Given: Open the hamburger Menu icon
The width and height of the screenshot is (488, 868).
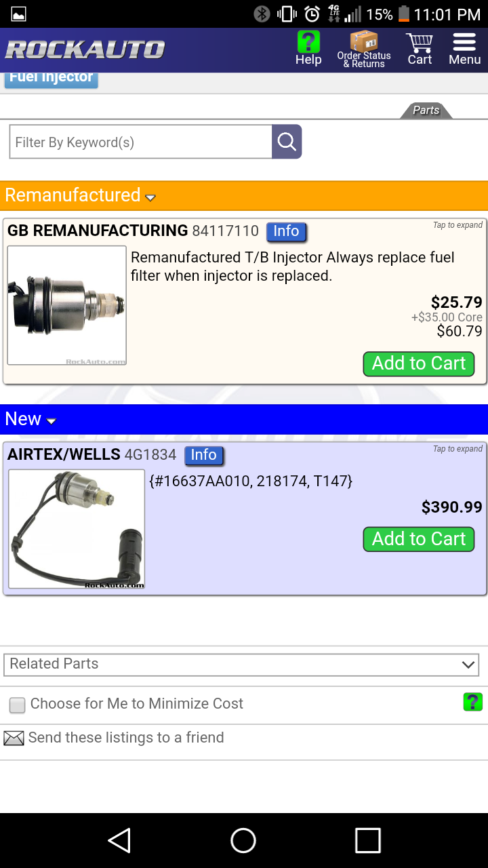Looking at the screenshot, I should coord(464,43).
